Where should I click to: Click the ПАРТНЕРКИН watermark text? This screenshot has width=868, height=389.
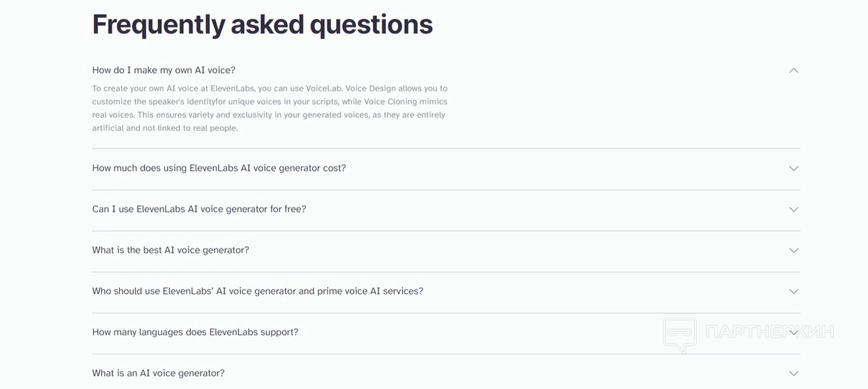click(769, 331)
